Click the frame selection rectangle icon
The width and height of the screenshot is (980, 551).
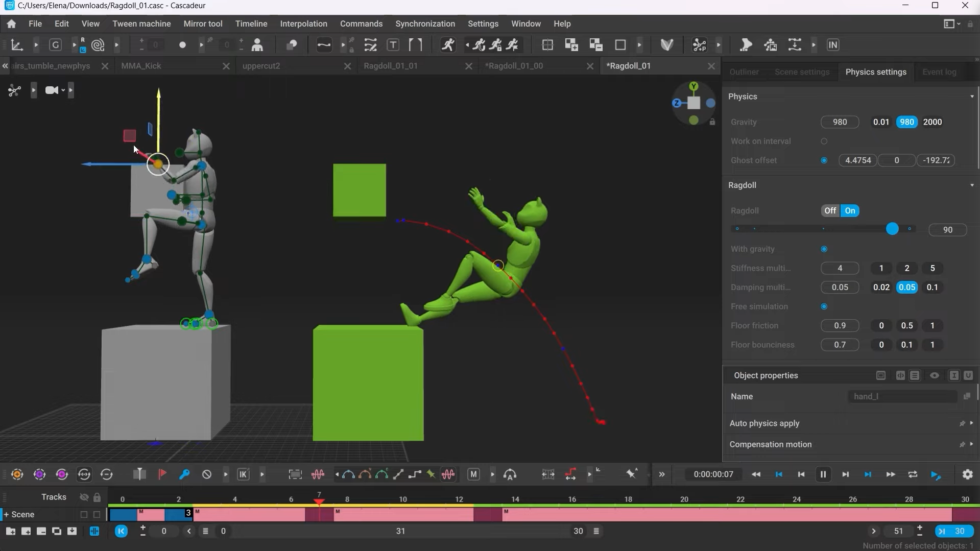click(295, 474)
